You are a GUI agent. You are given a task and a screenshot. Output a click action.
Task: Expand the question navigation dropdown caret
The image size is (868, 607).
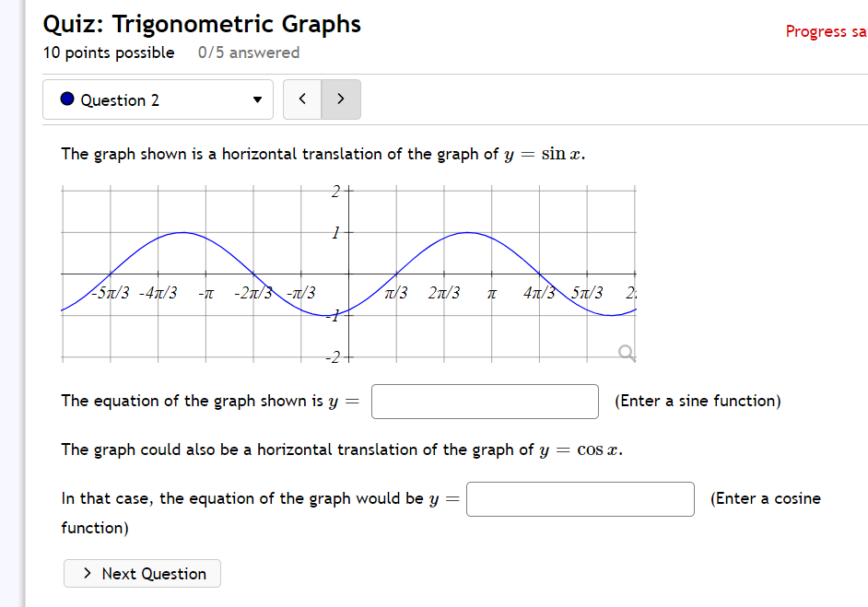click(257, 99)
